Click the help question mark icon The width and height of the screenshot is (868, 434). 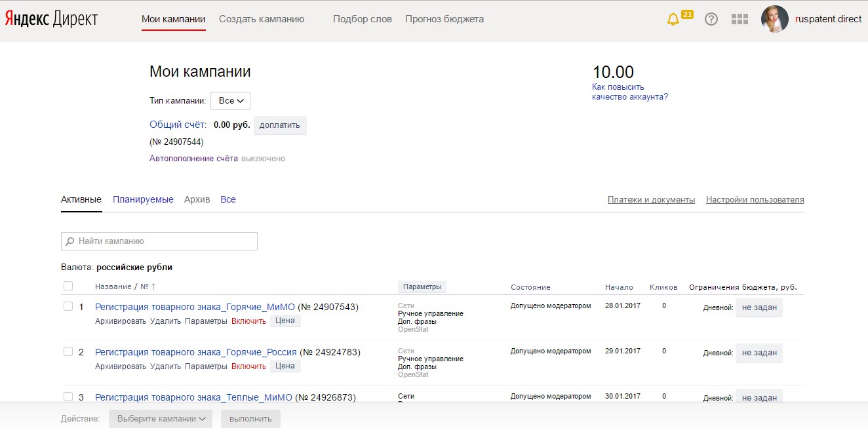point(711,20)
